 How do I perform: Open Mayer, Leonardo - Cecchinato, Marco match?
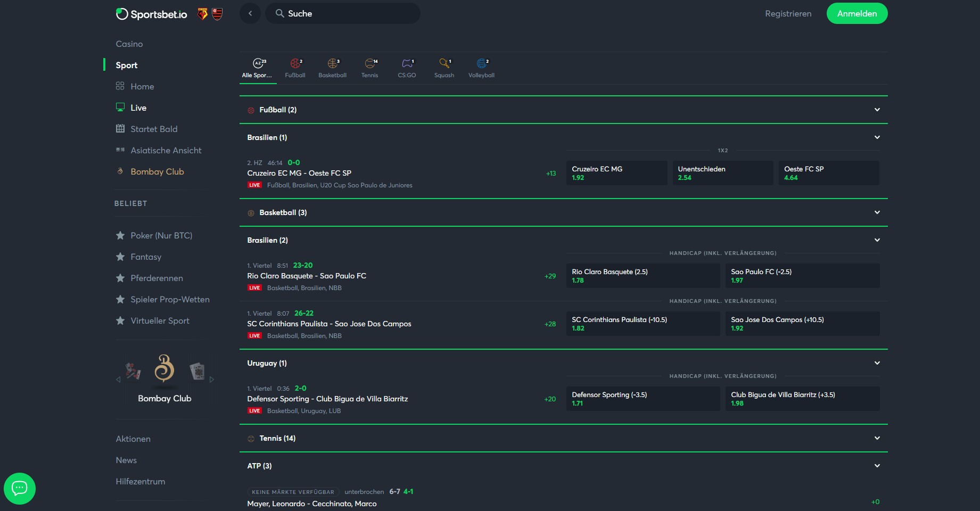tap(312, 504)
